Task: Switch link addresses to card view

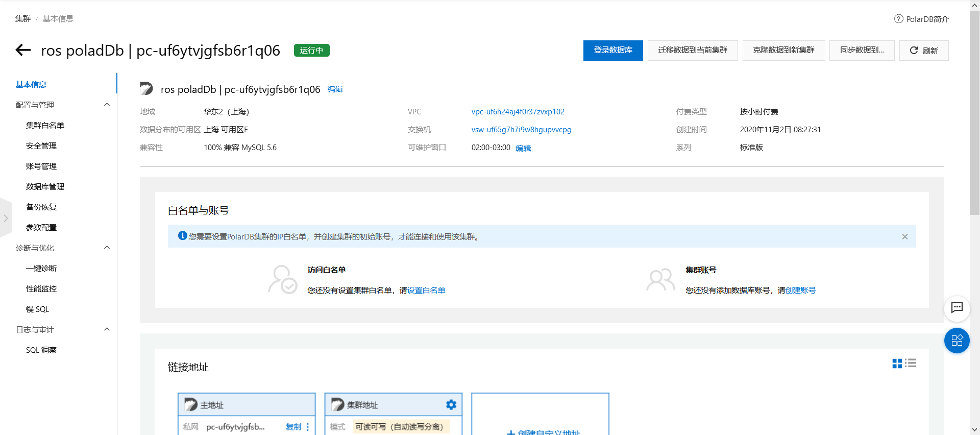Action: point(897,363)
